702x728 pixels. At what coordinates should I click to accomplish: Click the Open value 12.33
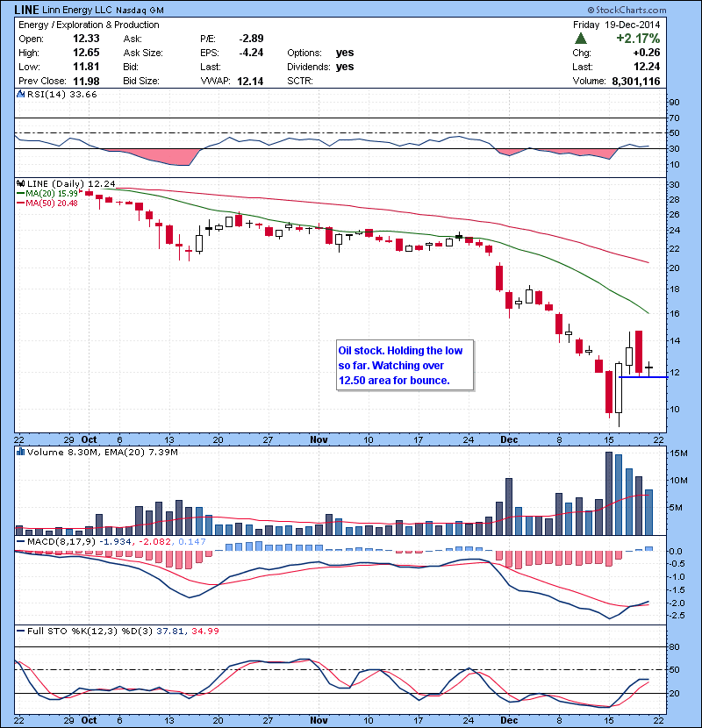pos(86,39)
